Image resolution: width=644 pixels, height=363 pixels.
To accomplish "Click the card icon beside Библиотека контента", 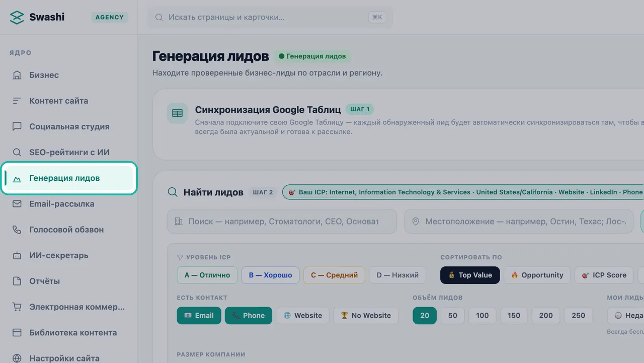I will (17, 332).
